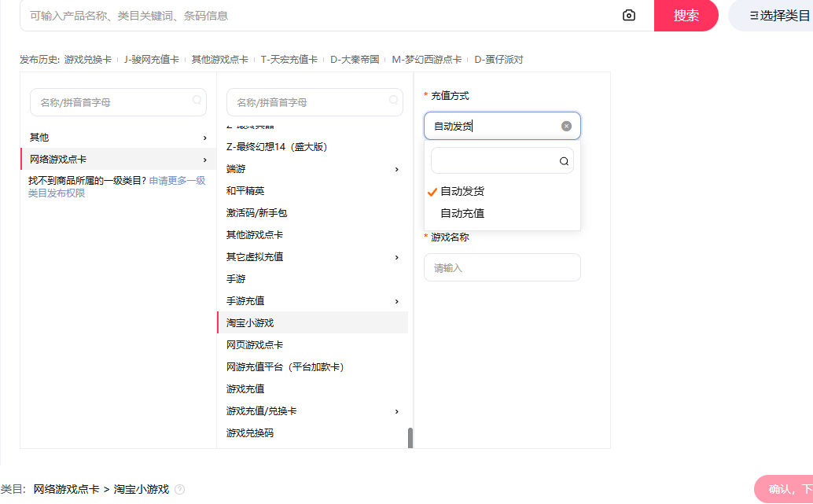Image resolution: width=813 pixels, height=504 pixels.
Task: Click the camera image search icon
Action: click(628, 16)
